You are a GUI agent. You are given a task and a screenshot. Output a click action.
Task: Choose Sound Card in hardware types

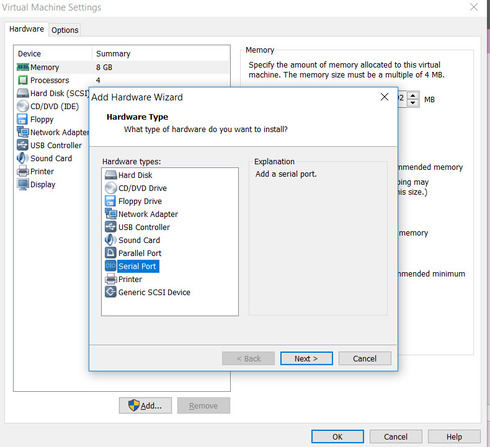click(x=133, y=240)
